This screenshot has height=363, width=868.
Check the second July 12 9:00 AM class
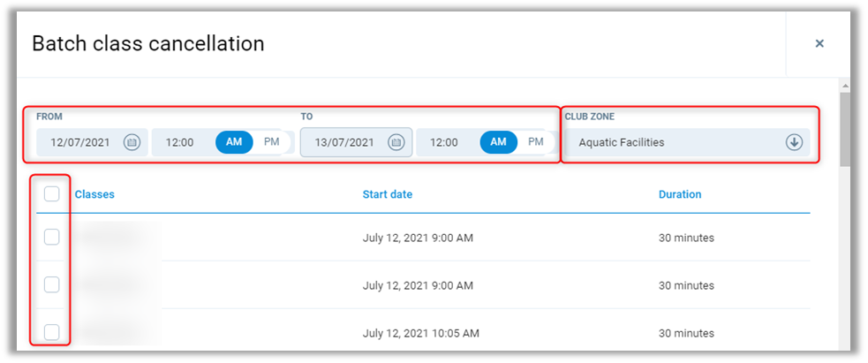[x=52, y=284]
